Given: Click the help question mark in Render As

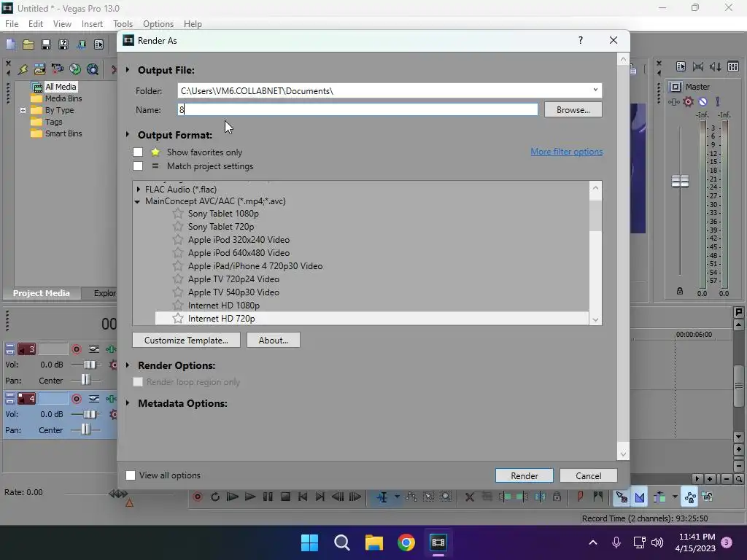Looking at the screenshot, I should coord(580,41).
